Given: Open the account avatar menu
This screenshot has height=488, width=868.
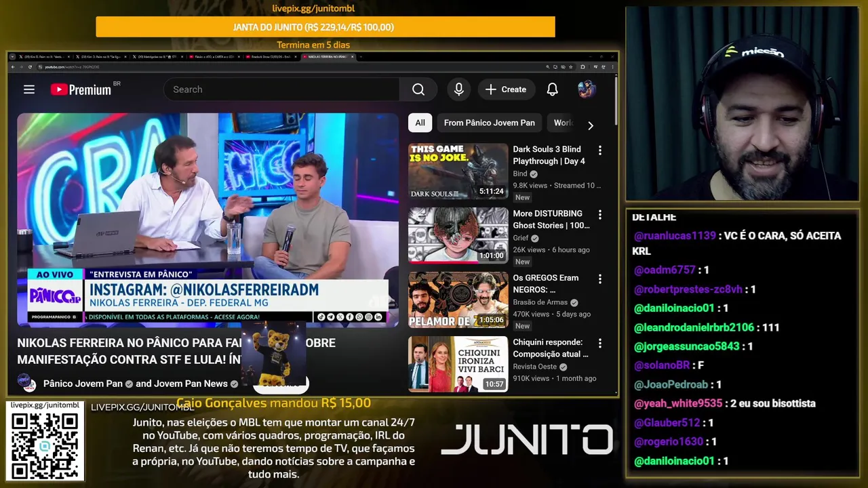Looking at the screenshot, I should coord(587,89).
